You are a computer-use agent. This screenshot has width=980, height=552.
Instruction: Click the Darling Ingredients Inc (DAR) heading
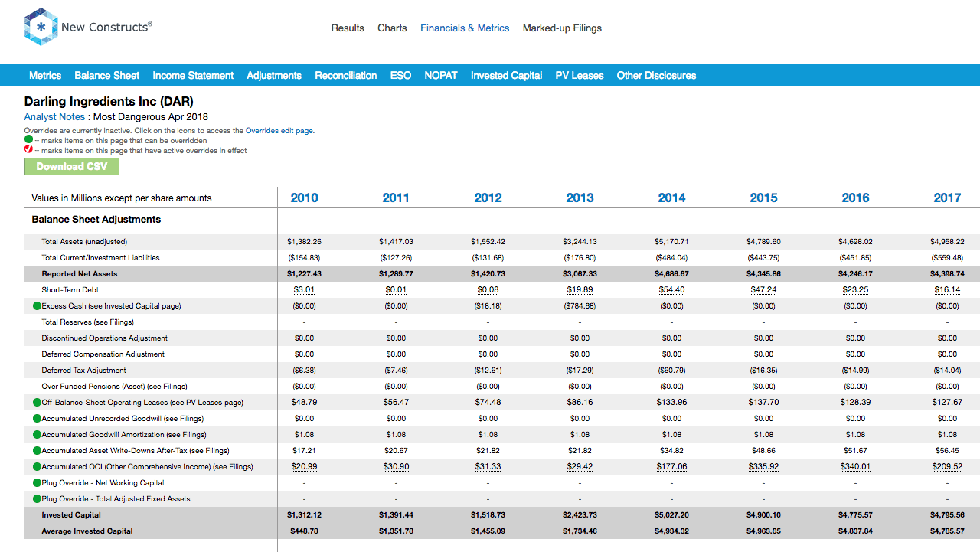109,102
